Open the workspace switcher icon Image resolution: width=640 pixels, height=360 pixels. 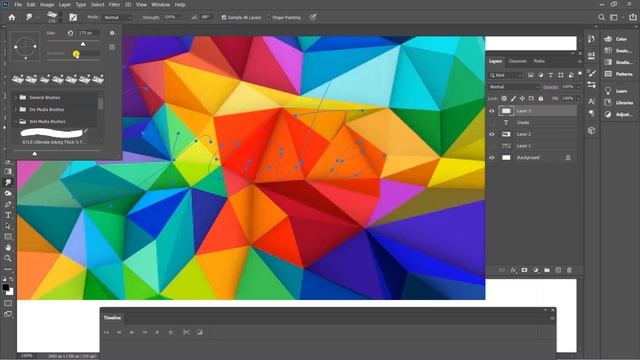click(613, 17)
